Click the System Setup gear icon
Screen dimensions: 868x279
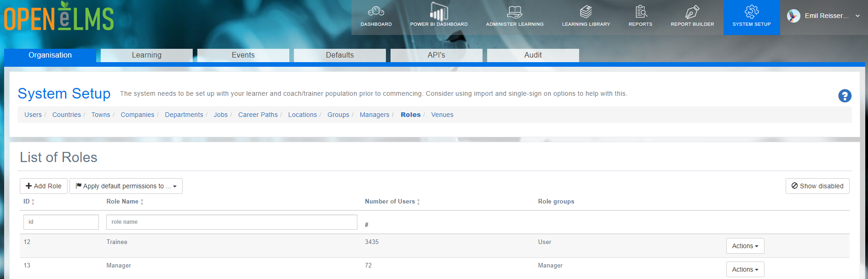pos(752,12)
